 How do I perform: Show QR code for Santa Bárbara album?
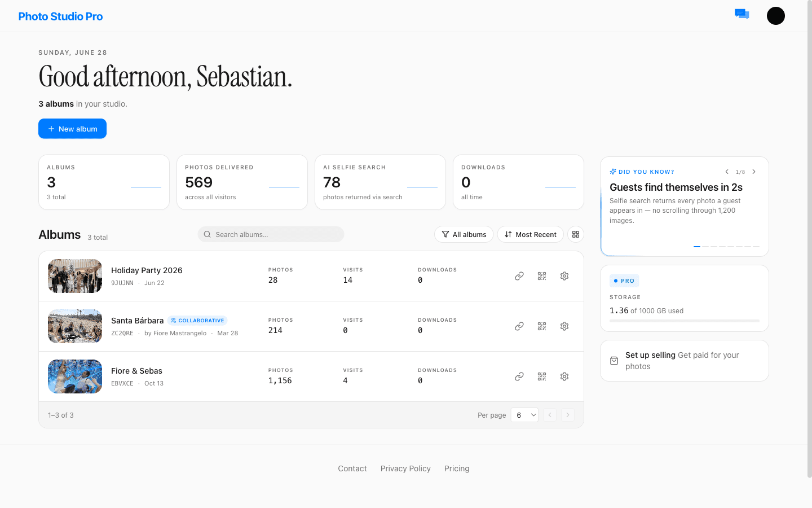point(542,326)
